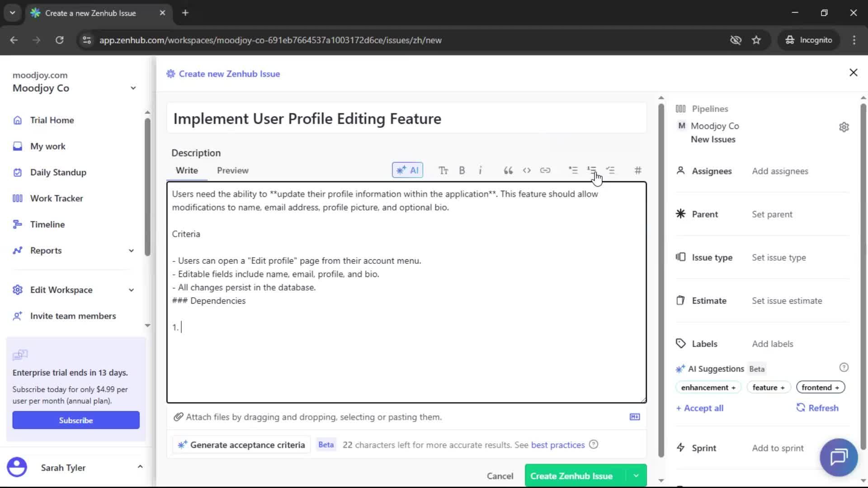Create a bulleted list
Image resolution: width=868 pixels, height=488 pixels.
coord(572,170)
